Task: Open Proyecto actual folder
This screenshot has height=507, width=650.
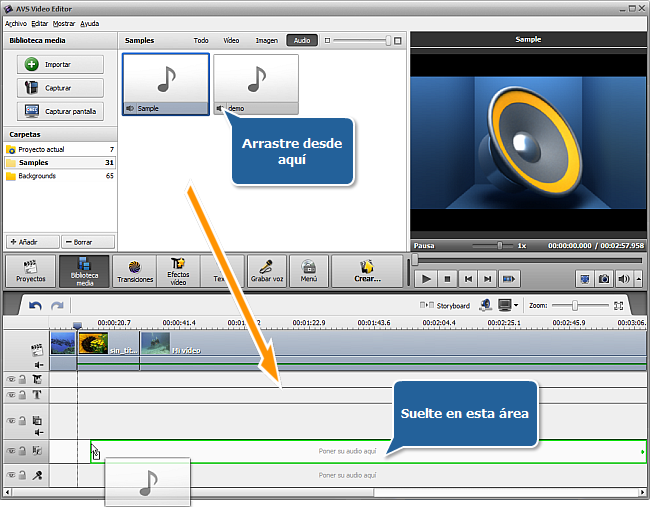Action: pyautogui.click(x=60, y=149)
